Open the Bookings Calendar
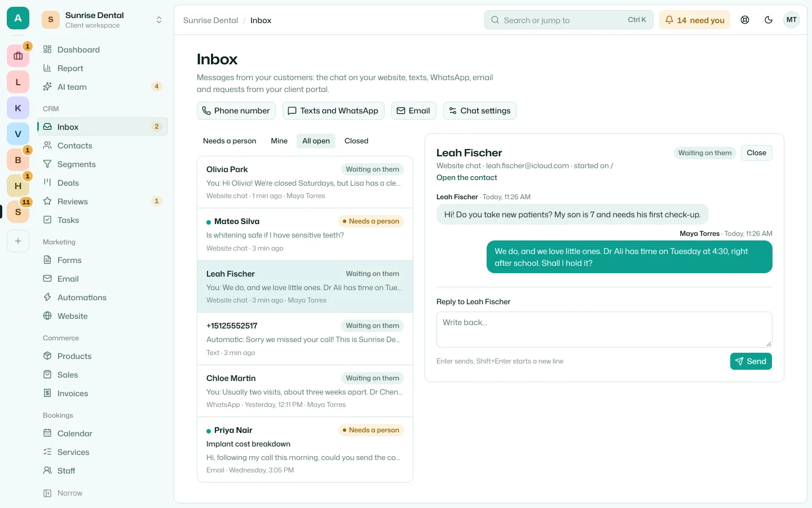812x508 pixels. pyautogui.click(x=103, y=433)
